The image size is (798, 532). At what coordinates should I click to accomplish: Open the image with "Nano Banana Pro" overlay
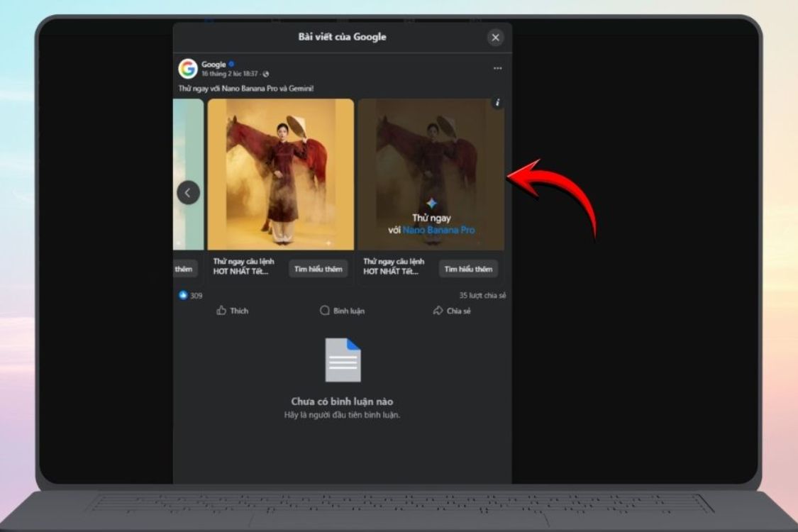point(431,174)
